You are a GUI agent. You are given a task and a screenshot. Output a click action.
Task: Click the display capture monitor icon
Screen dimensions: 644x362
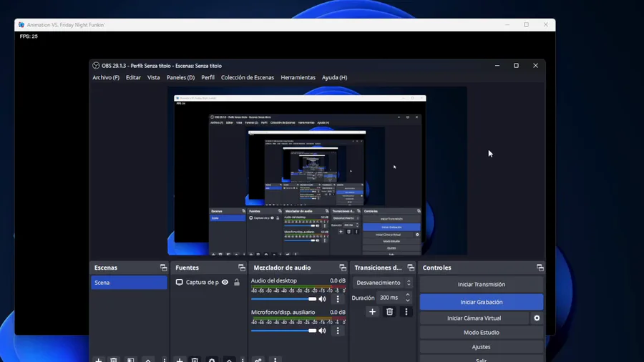point(179,283)
